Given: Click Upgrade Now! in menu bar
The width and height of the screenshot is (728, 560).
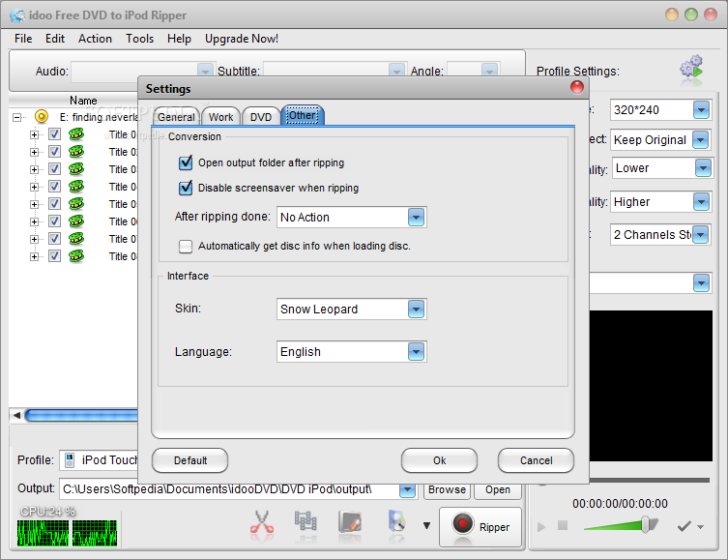Looking at the screenshot, I should (x=242, y=39).
